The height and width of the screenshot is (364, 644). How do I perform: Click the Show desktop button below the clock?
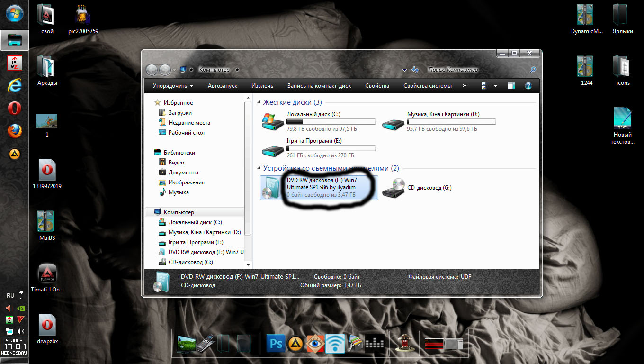tap(14, 362)
